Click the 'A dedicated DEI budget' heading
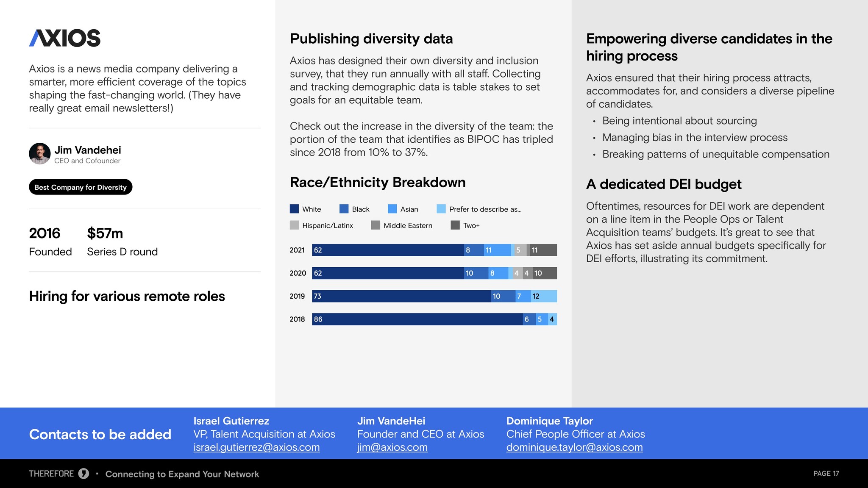This screenshot has height=488, width=868. pos(664,184)
